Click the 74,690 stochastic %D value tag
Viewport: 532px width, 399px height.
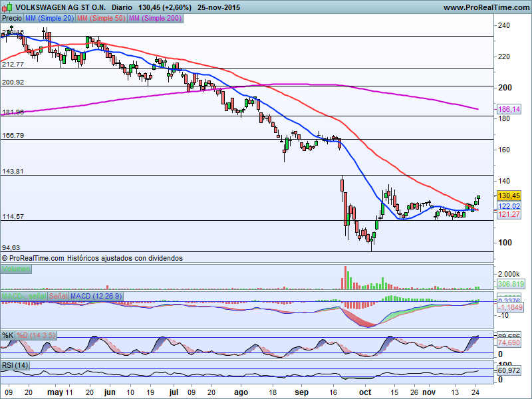click(509, 342)
